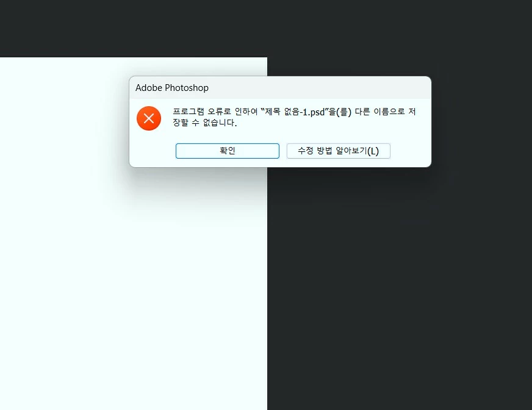Click the red error X icon

coord(149,118)
